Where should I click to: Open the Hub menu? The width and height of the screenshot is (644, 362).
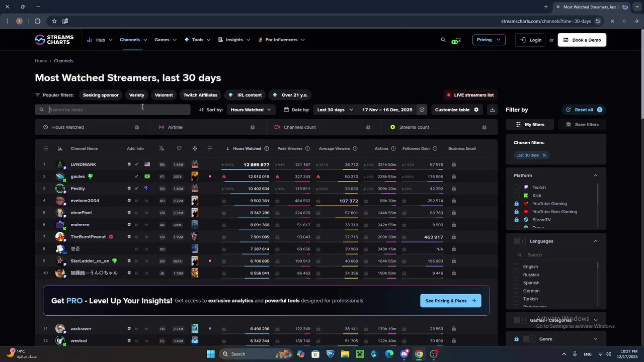pos(100,40)
